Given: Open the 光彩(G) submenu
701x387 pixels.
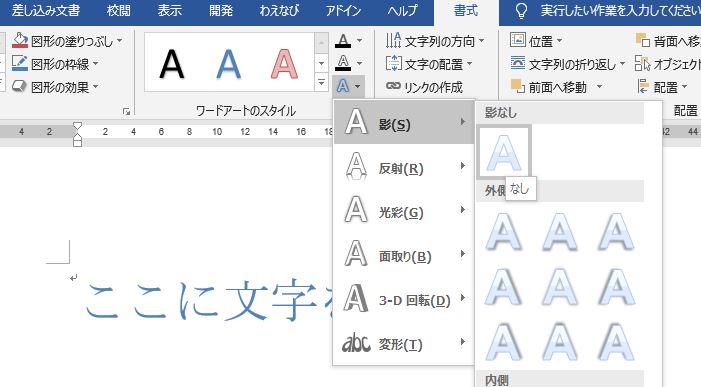Looking at the screenshot, I should (x=404, y=210).
